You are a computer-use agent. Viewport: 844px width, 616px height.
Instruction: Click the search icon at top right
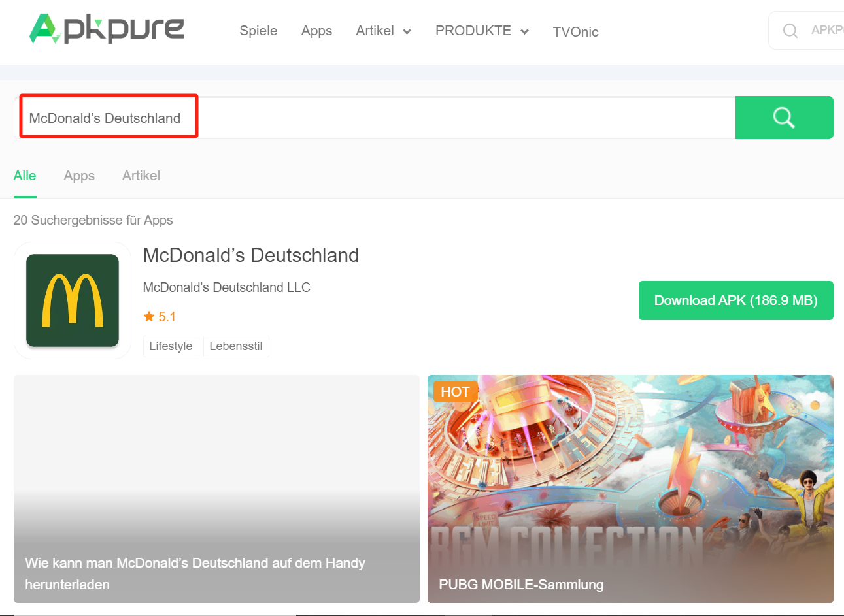790,30
